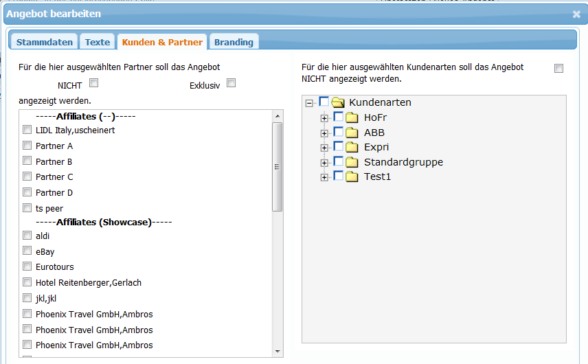
Task: Expand the Standardgruppe tree node
Action: (x=324, y=163)
